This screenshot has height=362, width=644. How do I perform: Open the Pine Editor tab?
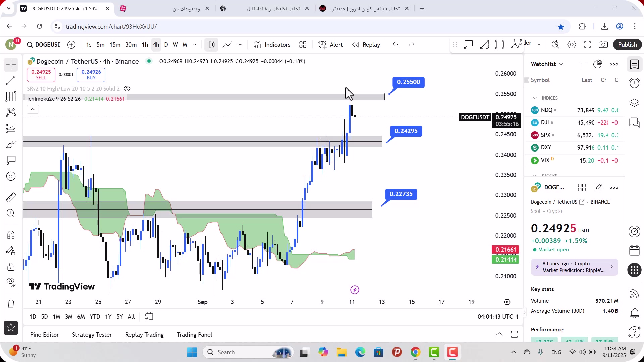[45, 335]
